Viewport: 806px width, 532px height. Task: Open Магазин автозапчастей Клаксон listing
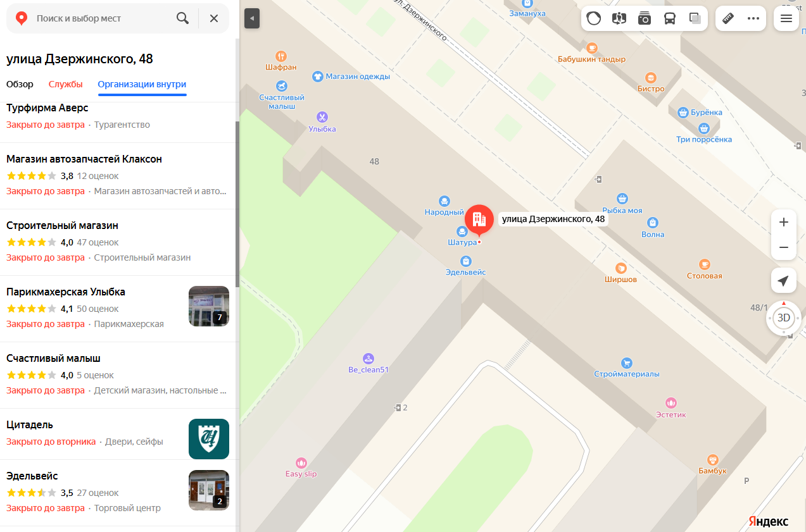[x=118, y=175]
